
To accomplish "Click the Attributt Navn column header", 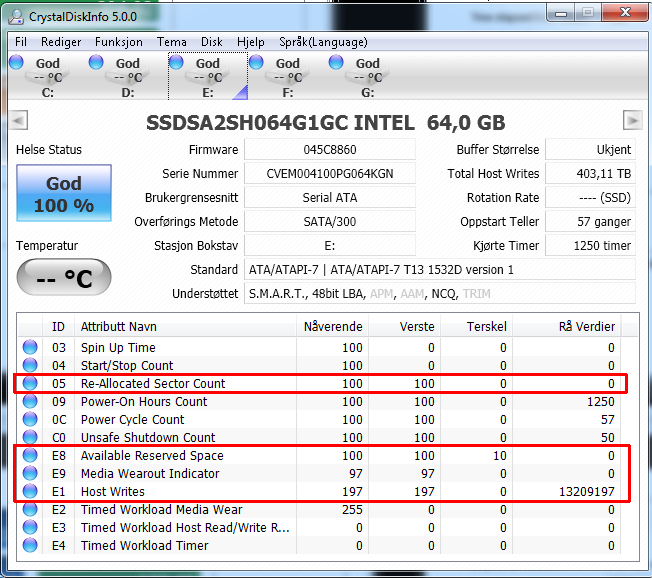I will coord(185,326).
